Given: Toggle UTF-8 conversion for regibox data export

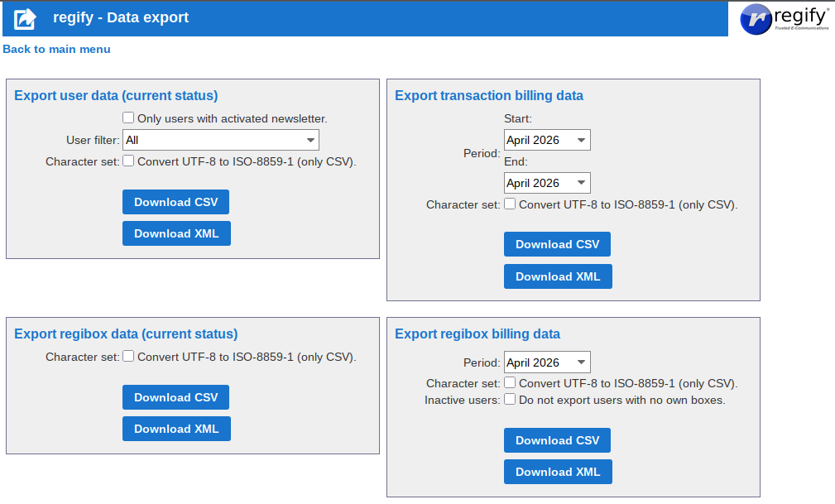Looking at the screenshot, I should point(128,357).
